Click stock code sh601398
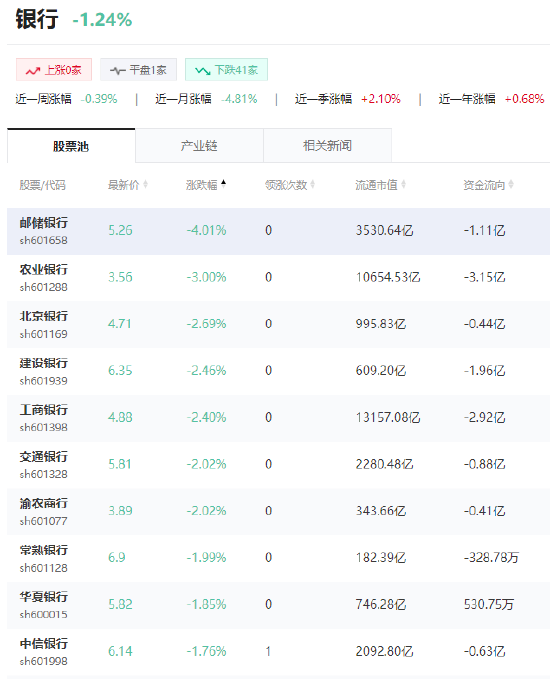550x679 pixels. pyautogui.click(x=44, y=427)
